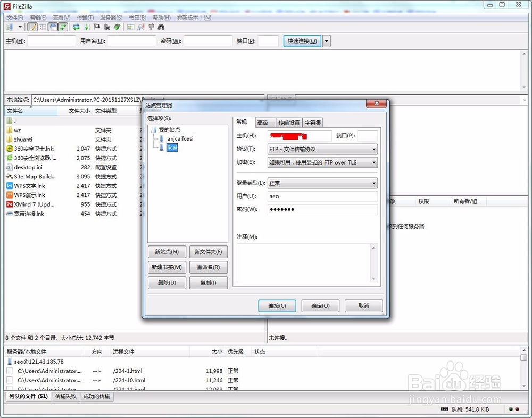
Task: Expand the 协议 FTP protocol dropdown
Action: coord(323,149)
